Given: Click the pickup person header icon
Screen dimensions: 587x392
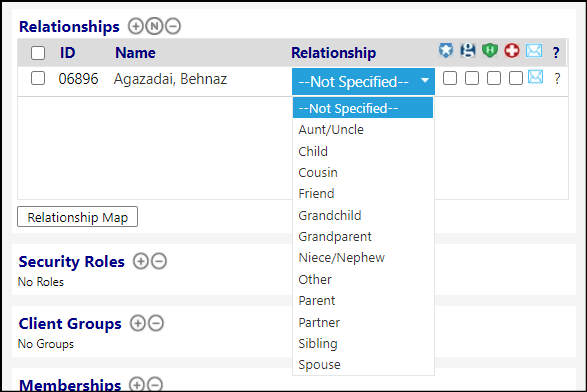Looking at the screenshot, I should click(468, 51).
